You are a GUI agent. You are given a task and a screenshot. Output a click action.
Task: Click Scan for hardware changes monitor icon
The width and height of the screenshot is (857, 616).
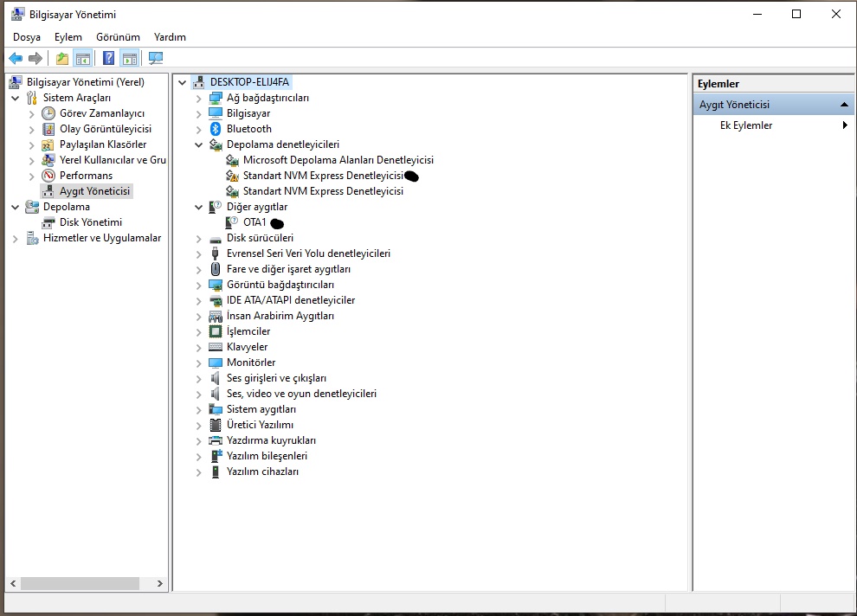[156, 58]
